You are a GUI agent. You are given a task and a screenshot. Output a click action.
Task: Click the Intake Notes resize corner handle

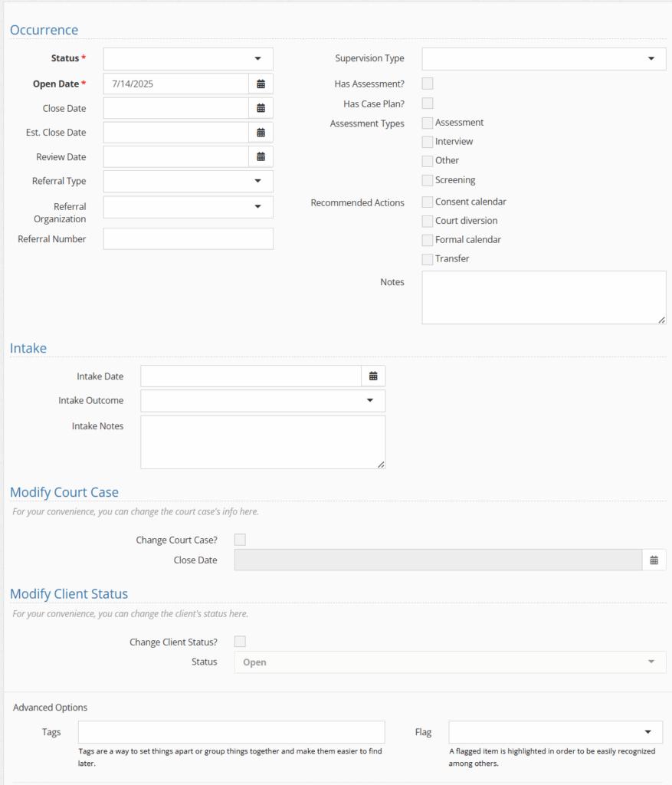point(381,465)
